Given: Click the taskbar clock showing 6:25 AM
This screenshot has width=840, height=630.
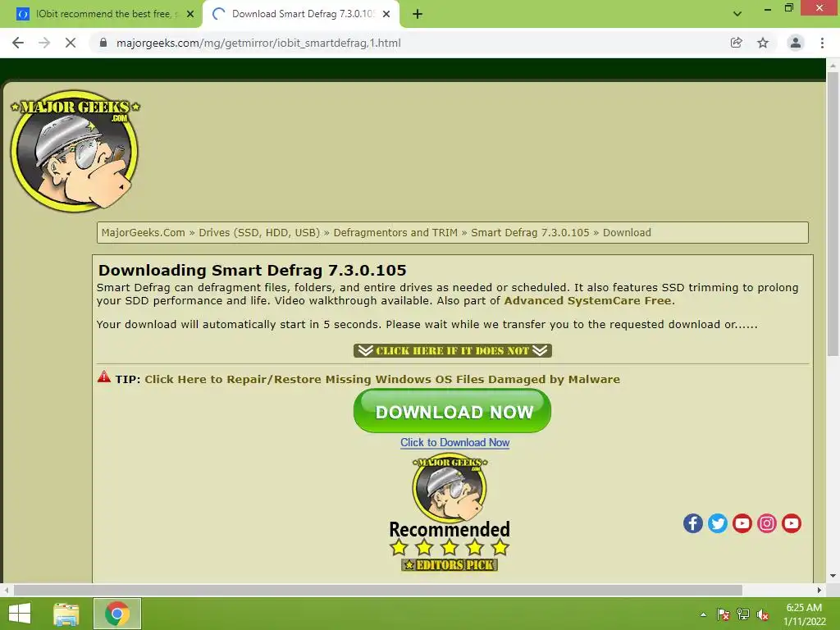Looking at the screenshot, I should tap(805, 614).
